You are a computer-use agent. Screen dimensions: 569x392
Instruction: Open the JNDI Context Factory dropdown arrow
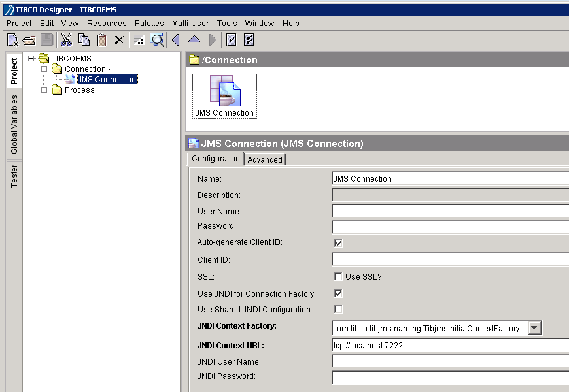[x=534, y=328]
